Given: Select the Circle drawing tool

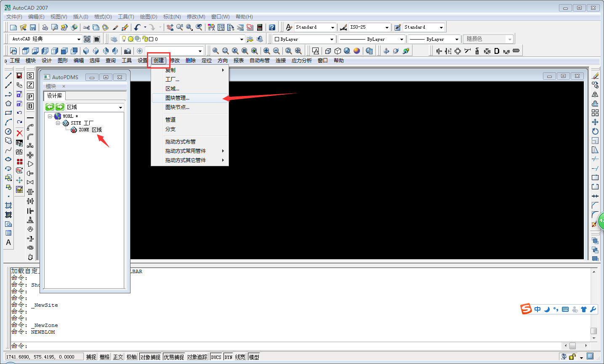Looking at the screenshot, I should click(8, 131).
